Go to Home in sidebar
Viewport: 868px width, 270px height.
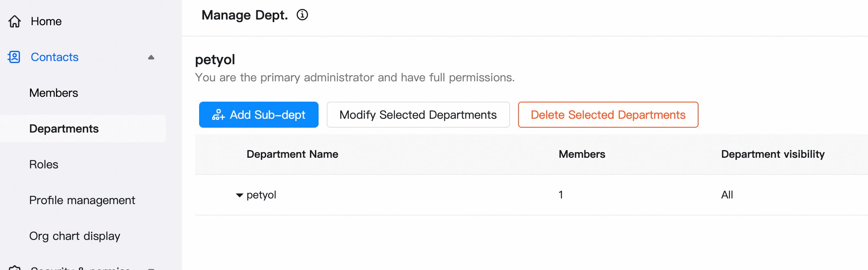(46, 21)
